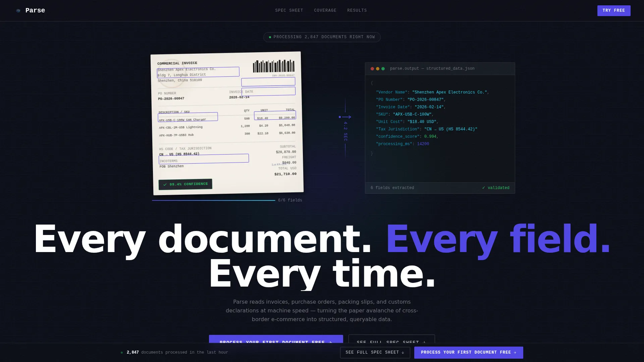This screenshot has width=644, height=362.
Task: Click the Vendor Name JSON line
Action: [433, 93]
